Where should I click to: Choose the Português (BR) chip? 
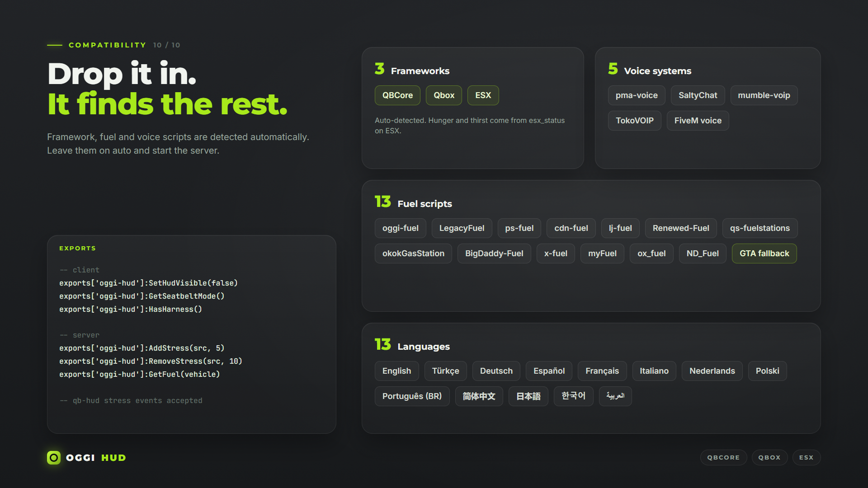point(412,396)
